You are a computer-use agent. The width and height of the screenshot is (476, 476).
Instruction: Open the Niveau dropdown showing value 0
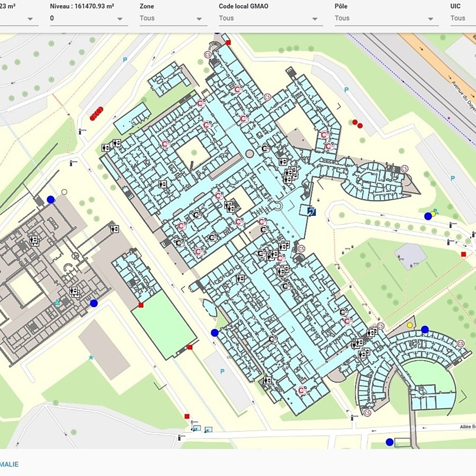pos(89,18)
